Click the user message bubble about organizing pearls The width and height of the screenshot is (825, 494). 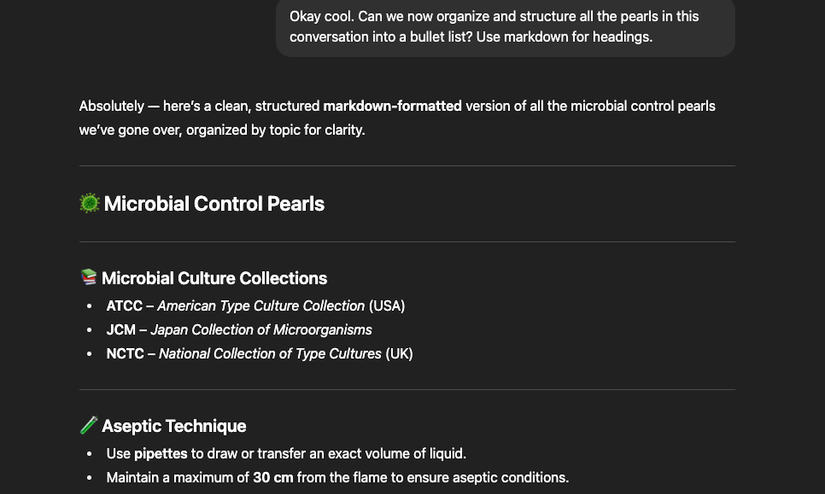click(506, 26)
